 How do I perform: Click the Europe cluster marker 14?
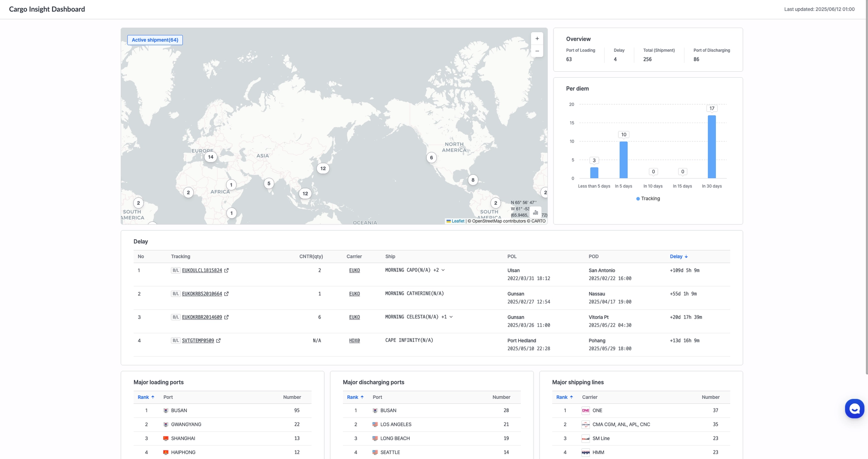coord(211,157)
